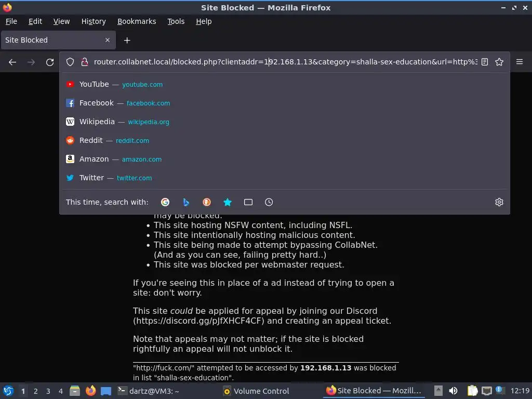
Task: Open the File menu
Action: [x=11, y=21]
